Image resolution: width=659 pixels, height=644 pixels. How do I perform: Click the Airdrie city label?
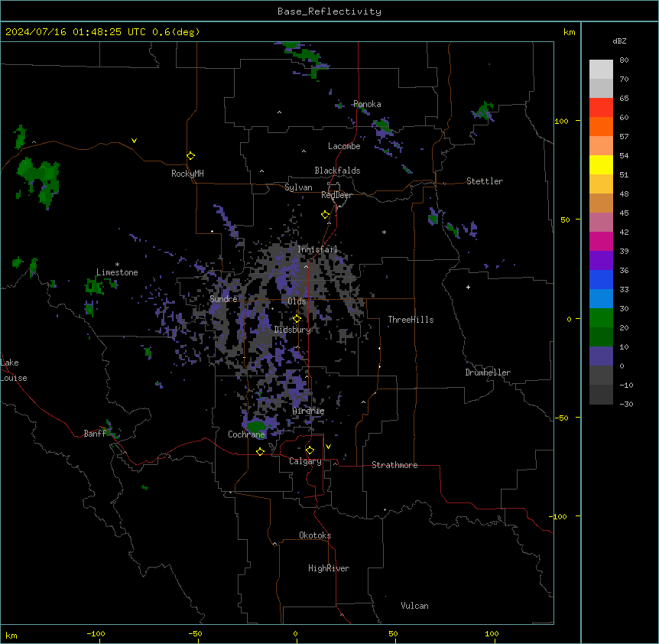pos(309,411)
